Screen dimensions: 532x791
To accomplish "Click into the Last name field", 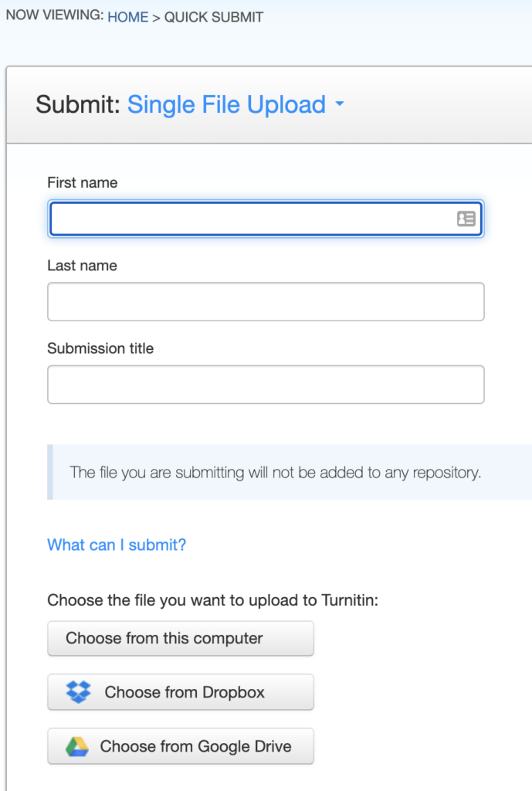I will pyautogui.click(x=266, y=301).
